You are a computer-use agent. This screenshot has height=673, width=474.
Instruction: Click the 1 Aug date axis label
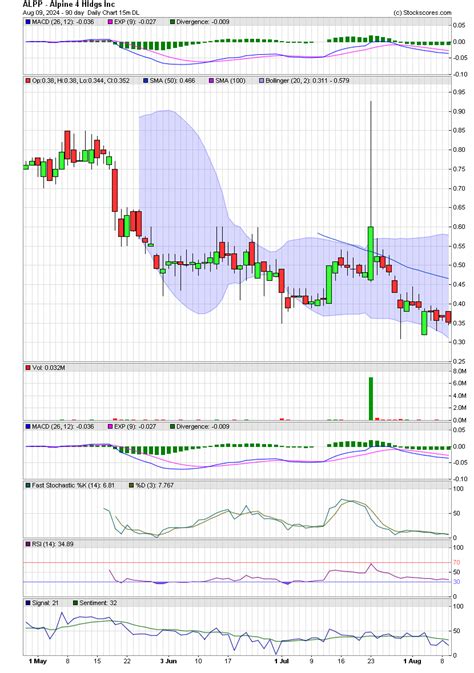click(412, 661)
